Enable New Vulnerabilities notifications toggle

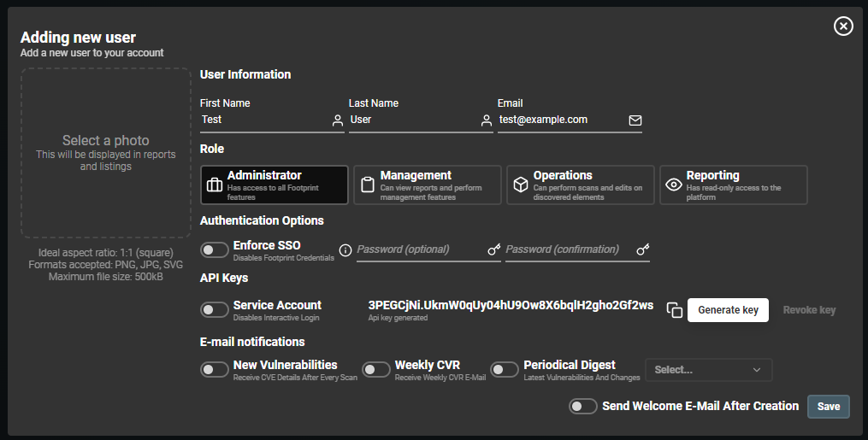(x=214, y=369)
